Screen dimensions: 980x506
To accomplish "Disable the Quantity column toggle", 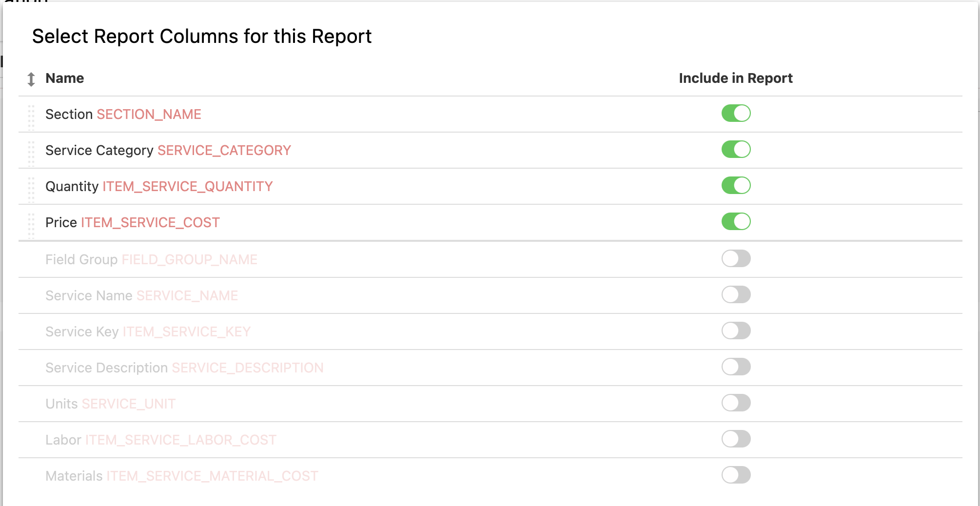I will (736, 185).
